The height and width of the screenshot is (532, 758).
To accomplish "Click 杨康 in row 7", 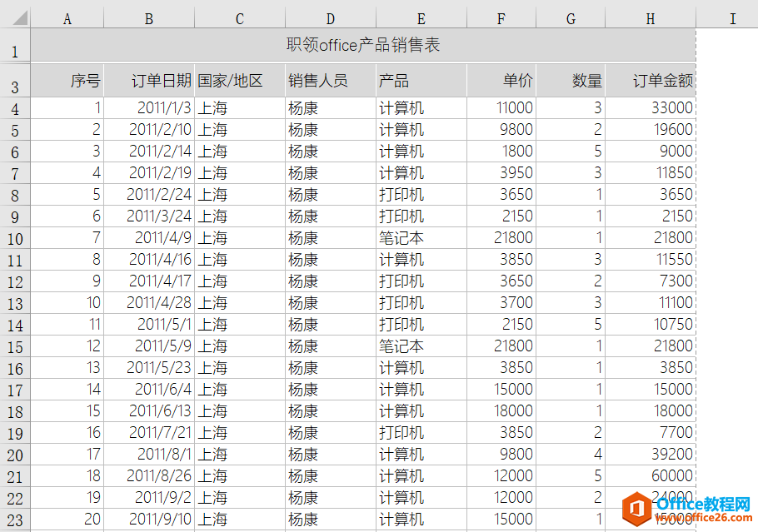I will tap(331, 173).
